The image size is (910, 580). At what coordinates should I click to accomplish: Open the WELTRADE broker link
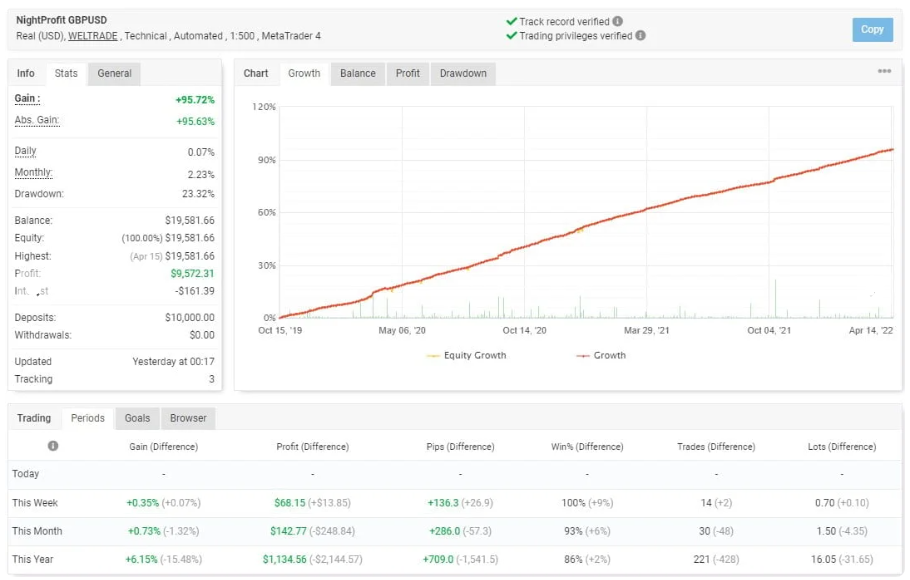tap(93, 36)
